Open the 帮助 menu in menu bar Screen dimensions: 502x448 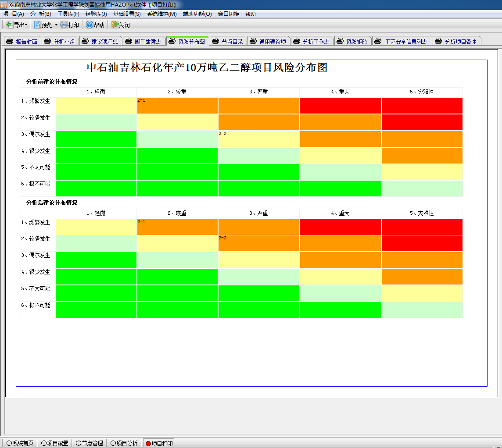tap(251, 14)
